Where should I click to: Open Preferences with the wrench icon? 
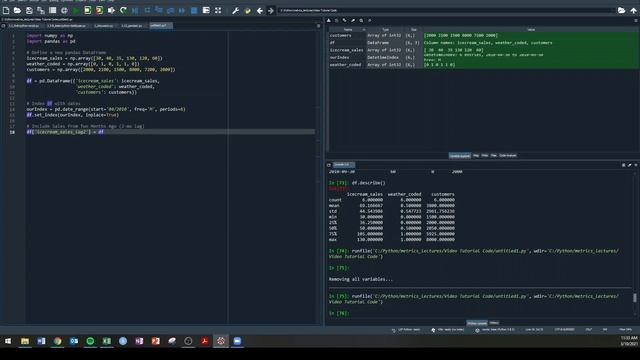[236, 11]
